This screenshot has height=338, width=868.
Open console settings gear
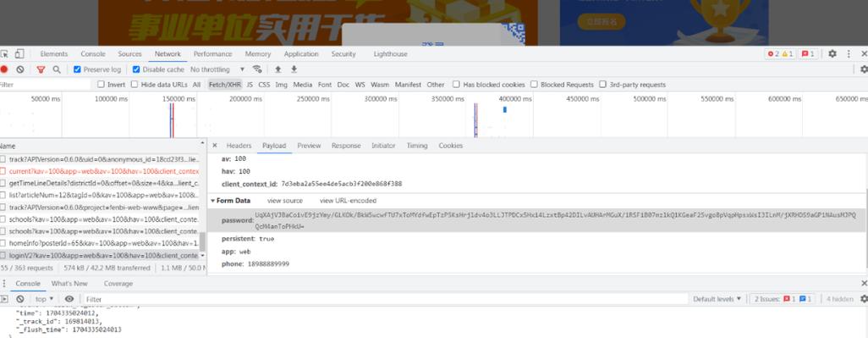[864, 299]
